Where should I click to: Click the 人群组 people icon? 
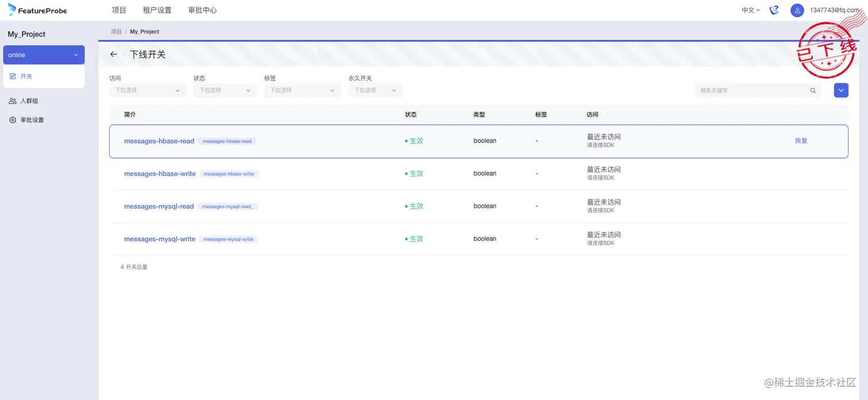[13, 101]
